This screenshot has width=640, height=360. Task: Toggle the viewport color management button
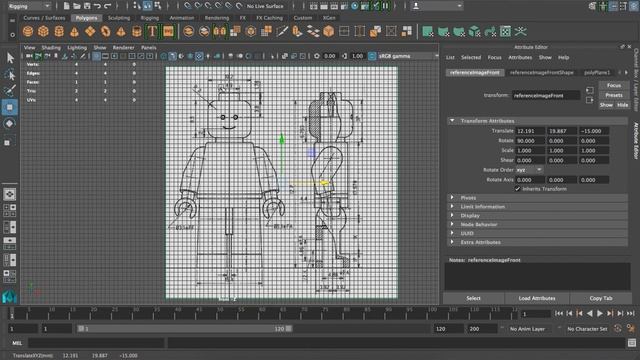coord(372,56)
